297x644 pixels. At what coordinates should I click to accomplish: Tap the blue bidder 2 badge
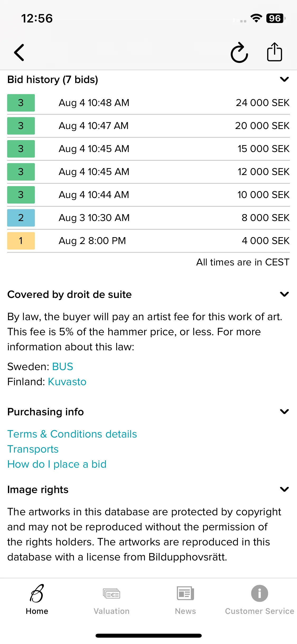[x=21, y=218]
